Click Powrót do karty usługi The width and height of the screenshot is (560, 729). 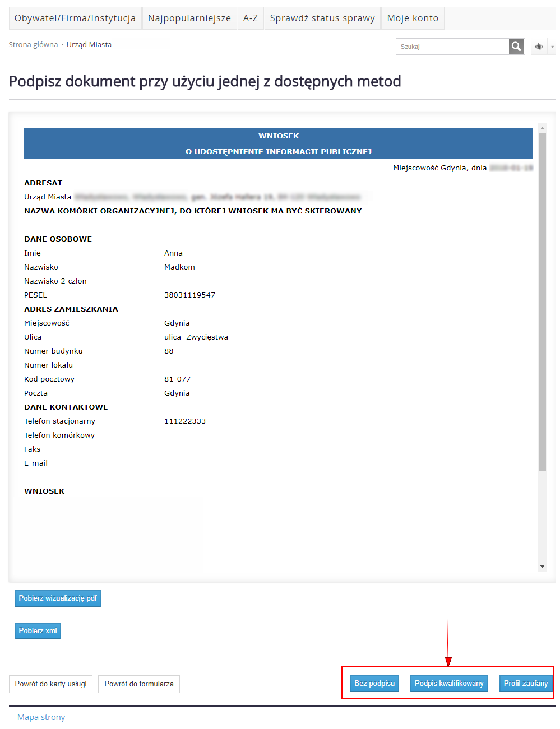click(x=50, y=684)
